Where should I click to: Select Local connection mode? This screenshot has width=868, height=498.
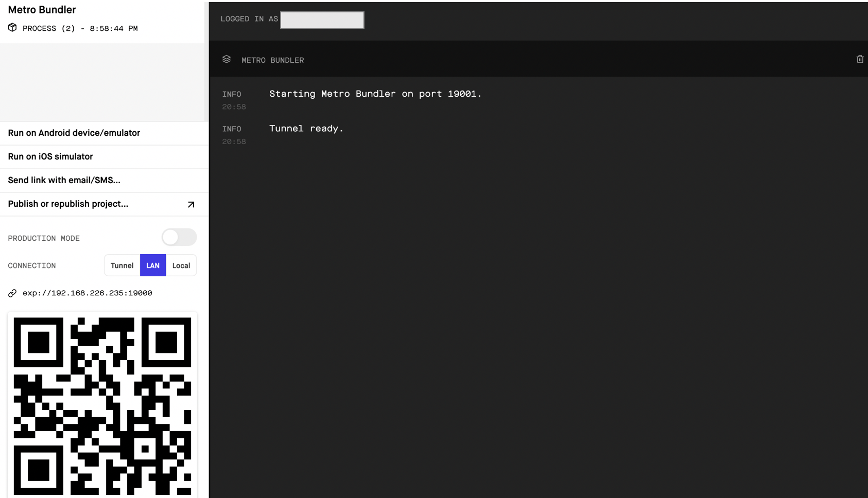pos(181,265)
